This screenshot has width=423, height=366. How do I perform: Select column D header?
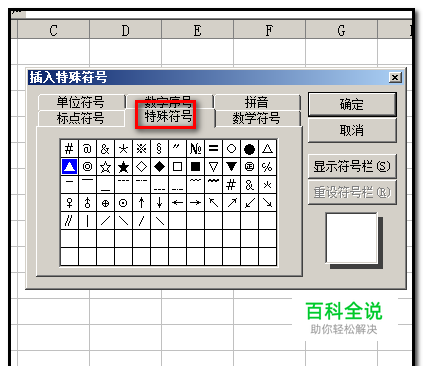(125, 30)
